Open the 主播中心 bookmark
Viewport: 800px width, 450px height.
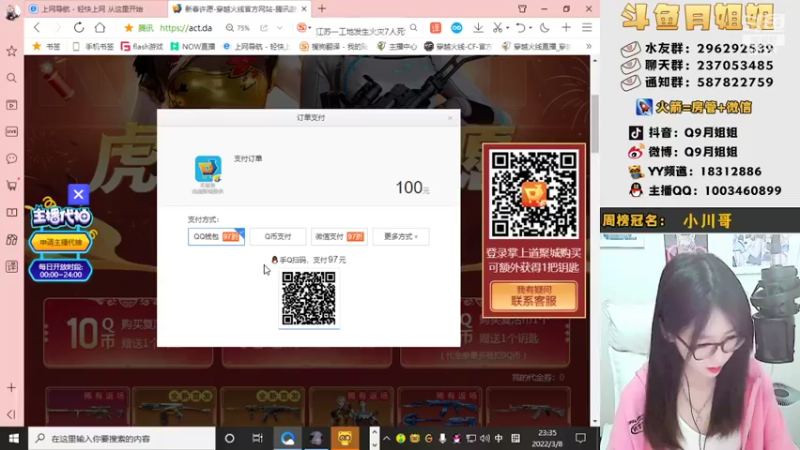pos(396,46)
